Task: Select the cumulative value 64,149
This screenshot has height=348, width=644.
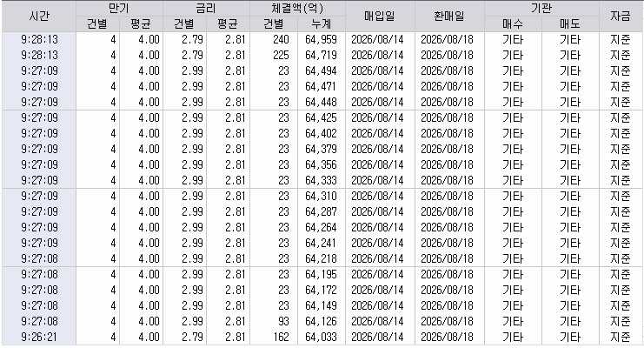Action: tap(321, 305)
